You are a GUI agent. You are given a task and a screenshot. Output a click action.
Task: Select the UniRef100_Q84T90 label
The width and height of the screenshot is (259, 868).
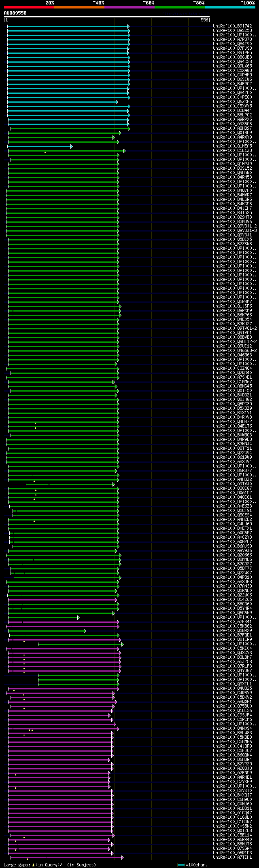click(232, 44)
